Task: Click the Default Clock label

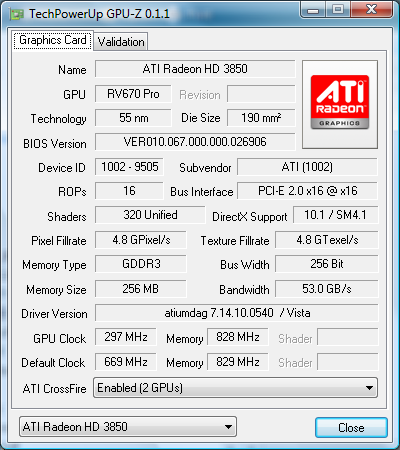Action: [x=53, y=363]
